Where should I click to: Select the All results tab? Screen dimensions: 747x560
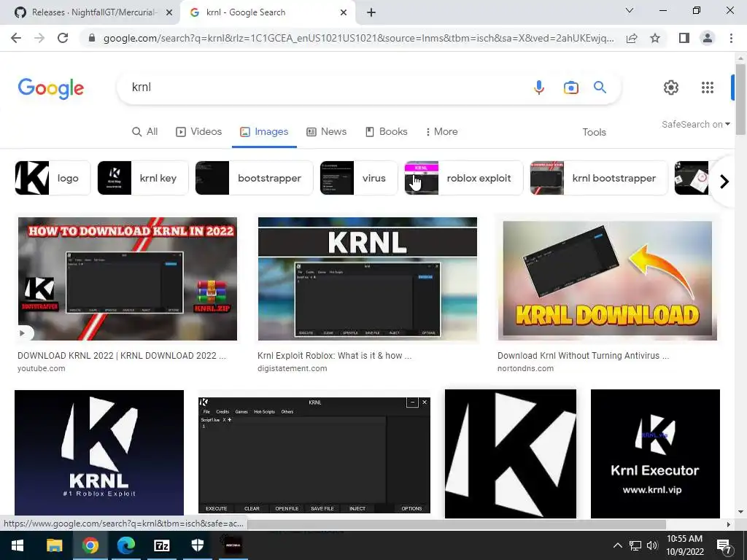pos(145,132)
